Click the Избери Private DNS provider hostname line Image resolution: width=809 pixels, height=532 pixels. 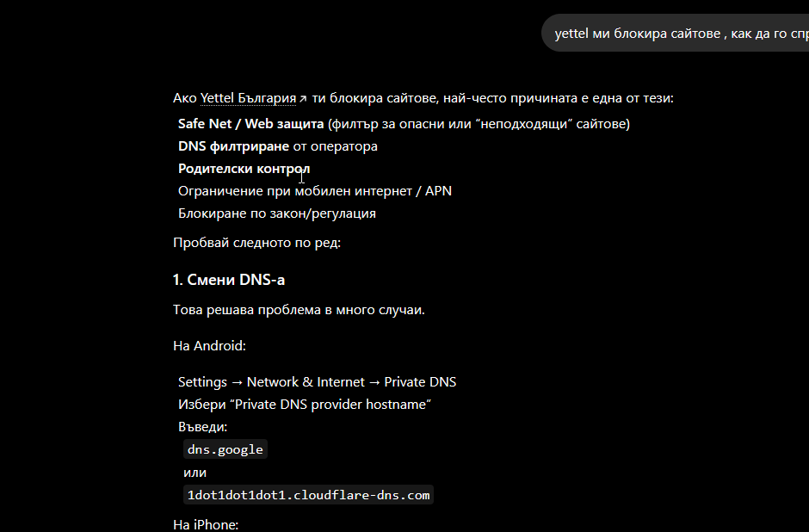(305, 404)
